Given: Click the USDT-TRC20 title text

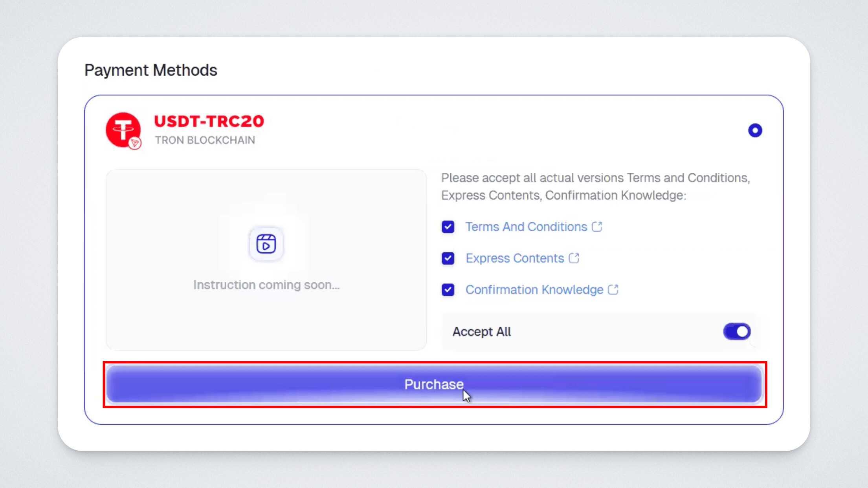Looking at the screenshot, I should click(209, 121).
